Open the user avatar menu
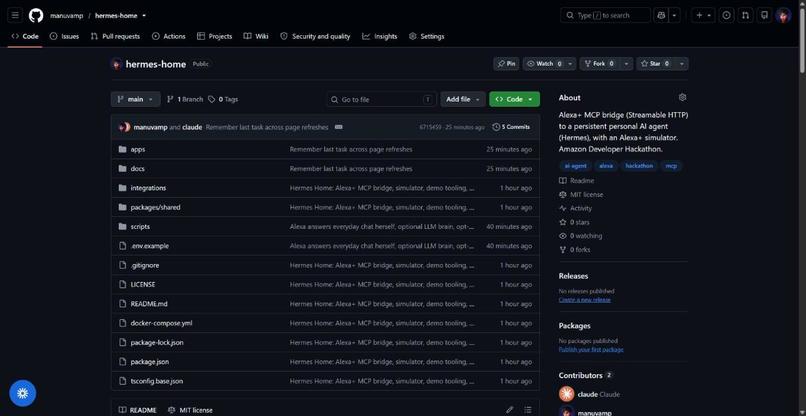This screenshot has height=416, width=806. (x=783, y=15)
